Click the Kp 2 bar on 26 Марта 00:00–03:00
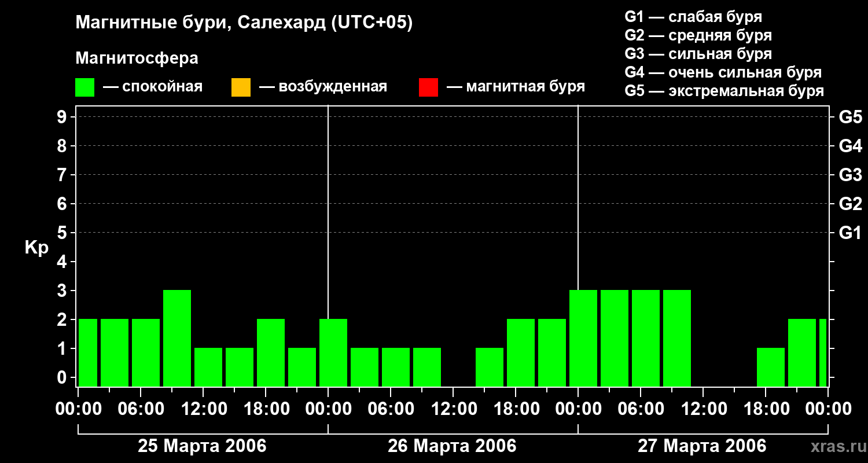This screenshot has width=868, height=463. (x=333, y=352)
